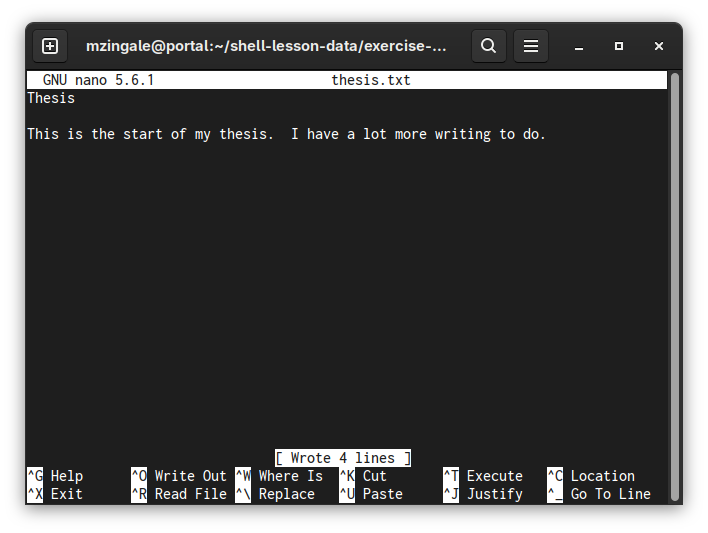Select the ^O Write Out shortcut
Viewport: 708px width, 533px height.
pos(179,476)
